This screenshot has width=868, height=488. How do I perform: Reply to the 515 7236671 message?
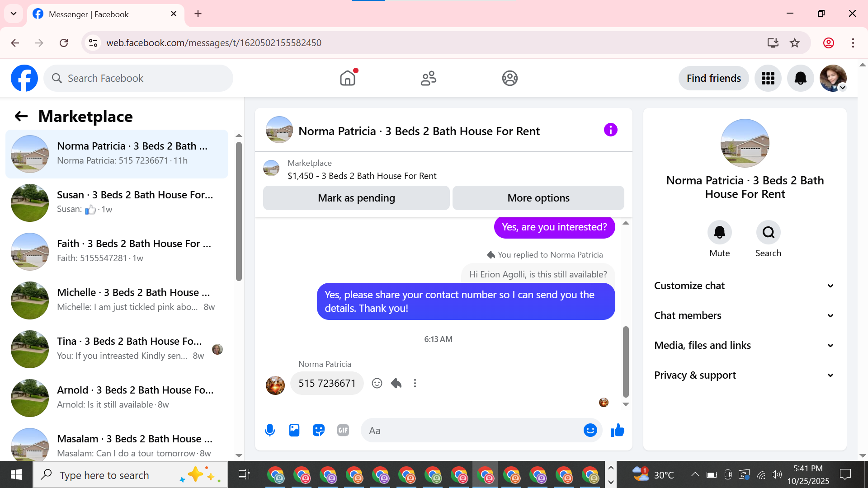396,383
